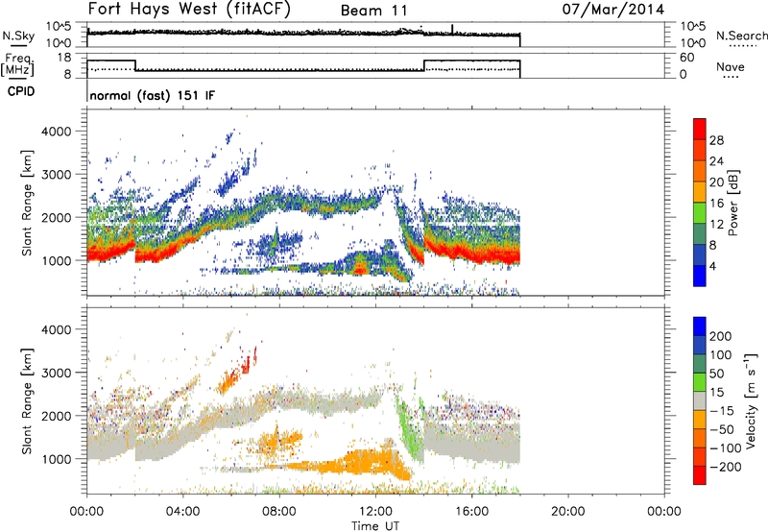The image size is (768, 532).
Task: Click the 'Beam 11' label
Action: pos(373,11)
